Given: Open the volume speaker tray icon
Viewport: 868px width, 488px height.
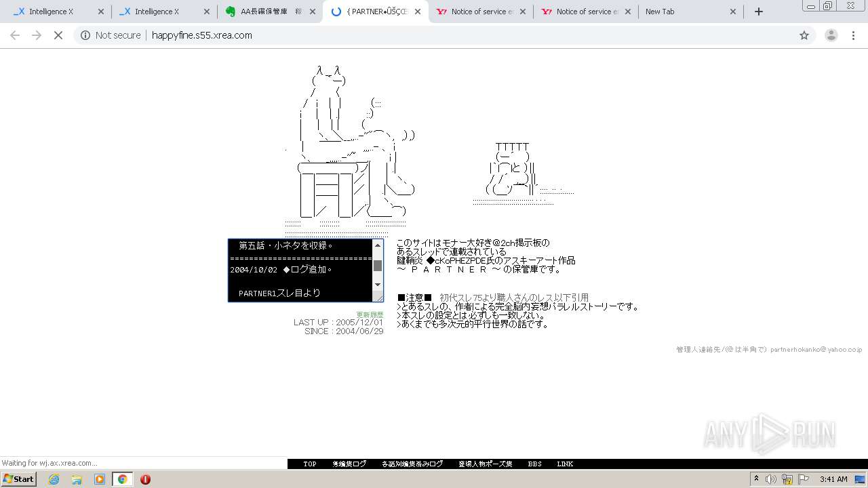Looking at the screenshot, I should (x=771, y=479).
